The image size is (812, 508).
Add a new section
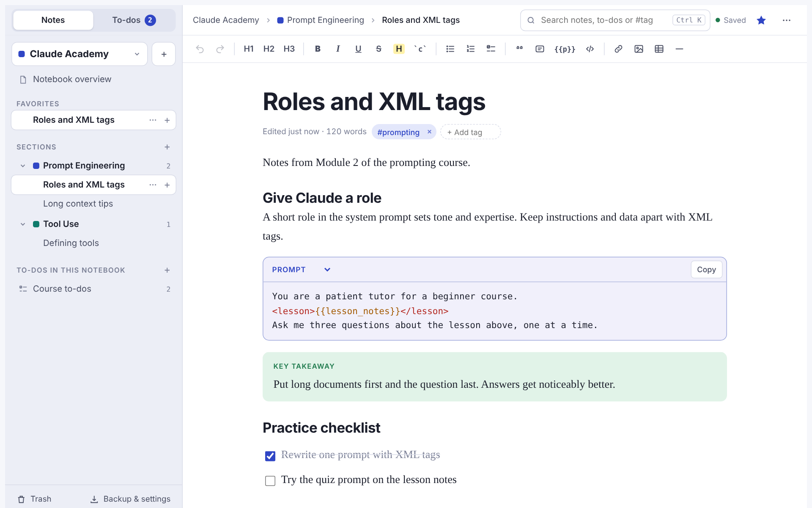[167, 147]
